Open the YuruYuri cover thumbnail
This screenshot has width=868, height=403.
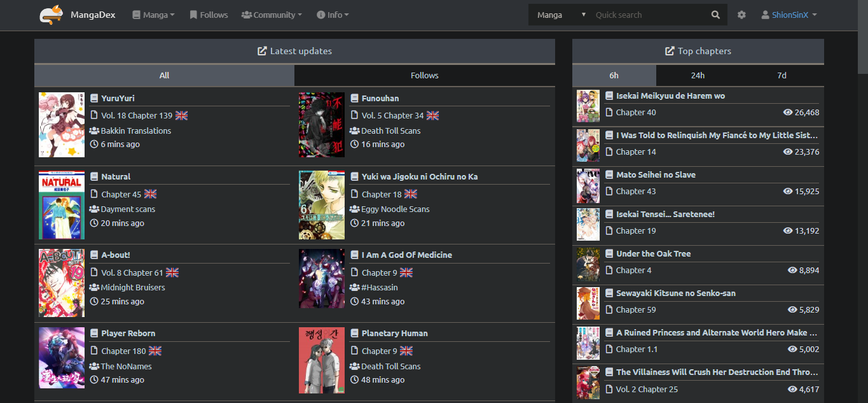pyautogui.click(x=62, y=125)
